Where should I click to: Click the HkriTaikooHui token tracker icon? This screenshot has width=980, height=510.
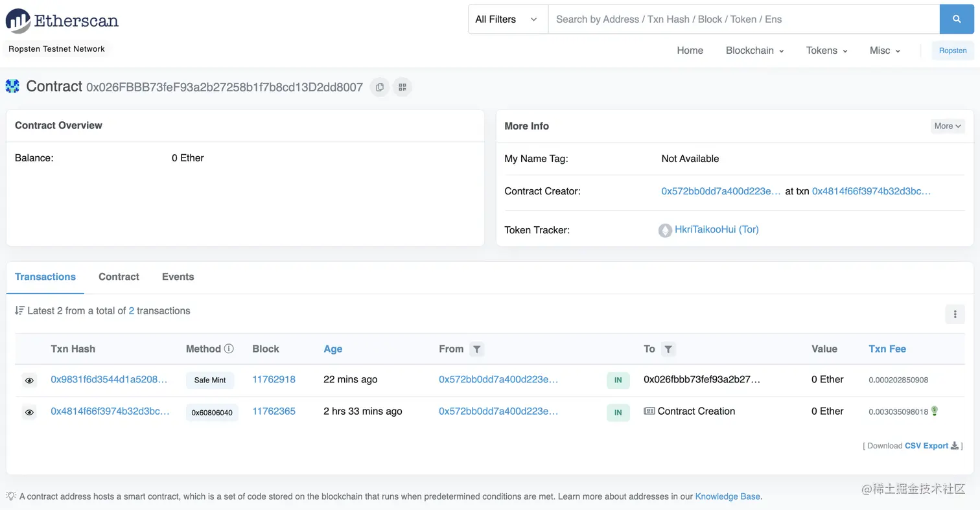point(665,230)
